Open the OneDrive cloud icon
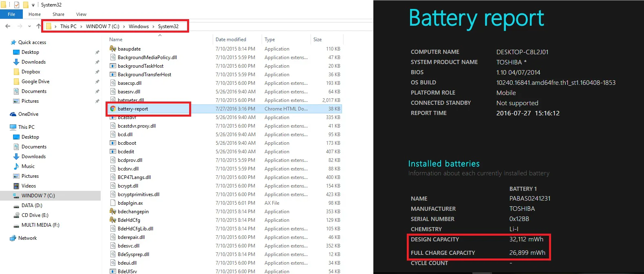 point(13,114)
